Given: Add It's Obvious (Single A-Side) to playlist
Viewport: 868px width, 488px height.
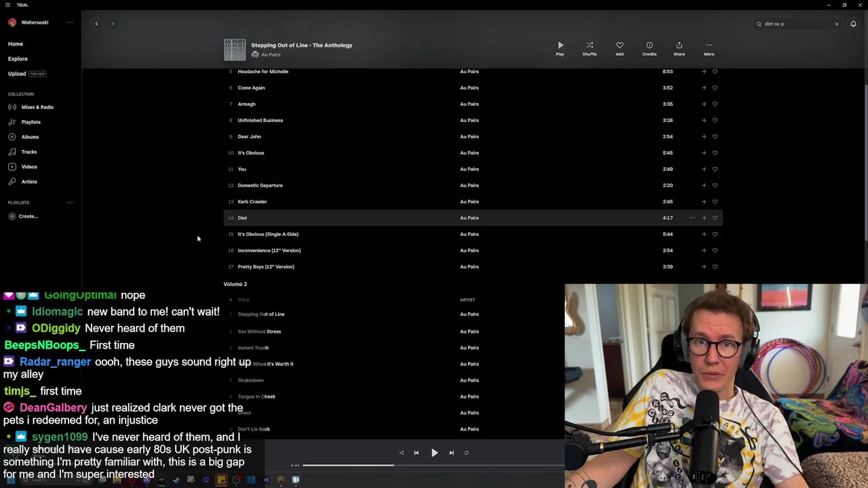Looking at the screenshot, I should coord(704,234).
